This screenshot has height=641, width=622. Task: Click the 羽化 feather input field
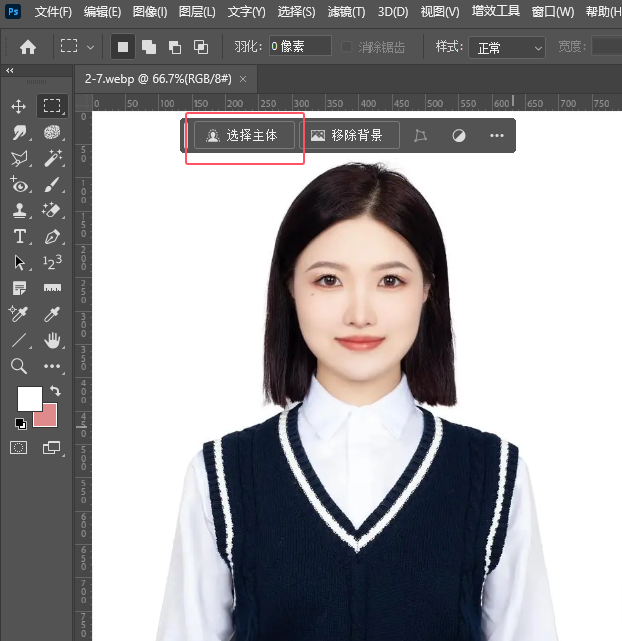(x=300, y=46)
